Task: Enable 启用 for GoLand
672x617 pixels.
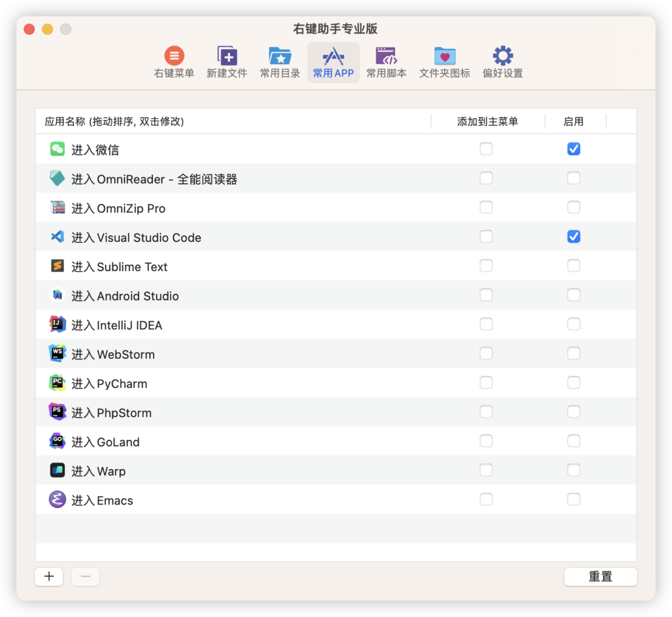Action: pos(573,441)
